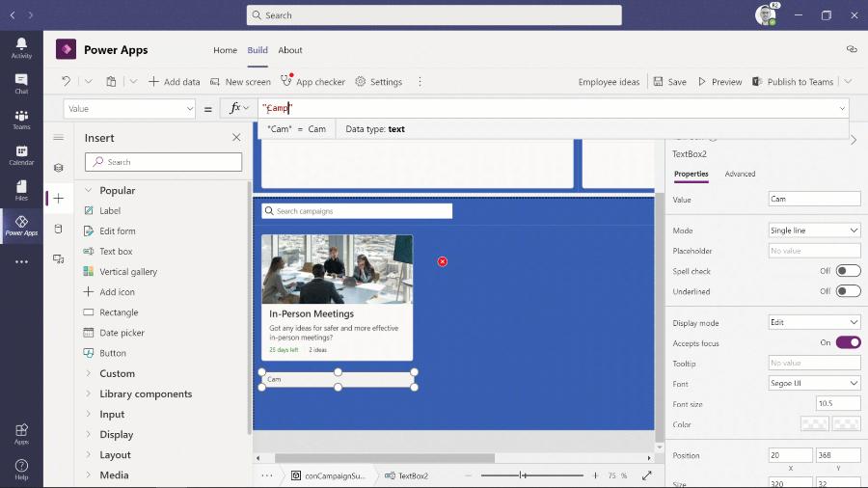Open the Mode Single line dropdown
The image size is (868, 488).
pyautogui.click(x=814, y=230)
